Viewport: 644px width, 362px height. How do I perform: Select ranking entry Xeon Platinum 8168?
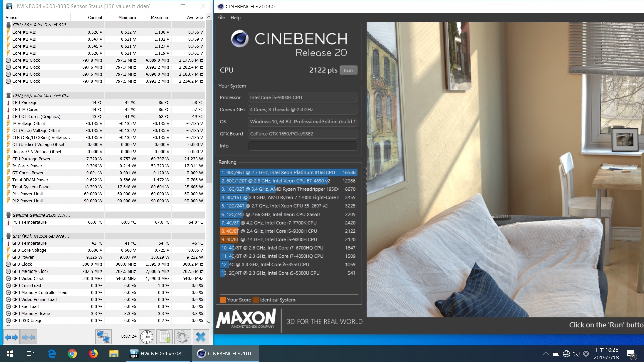click(288, 172)
